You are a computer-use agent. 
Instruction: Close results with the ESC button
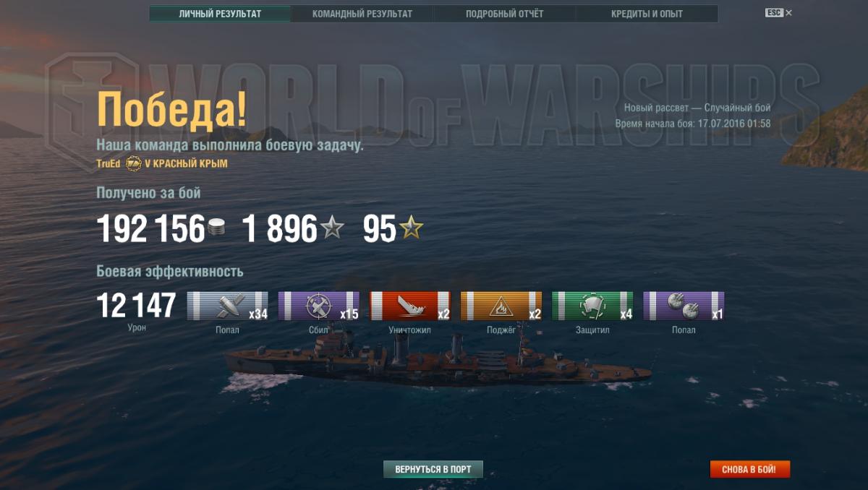click(x=778, y=13)
